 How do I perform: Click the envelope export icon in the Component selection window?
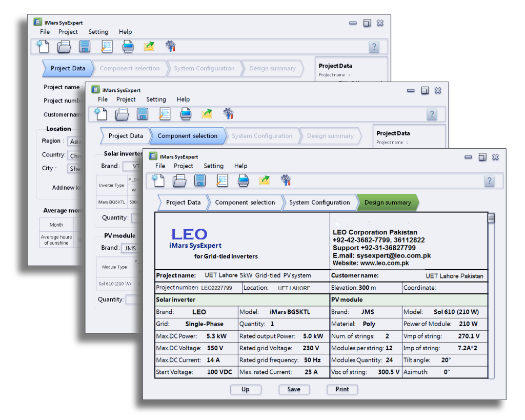click(207, 114)
